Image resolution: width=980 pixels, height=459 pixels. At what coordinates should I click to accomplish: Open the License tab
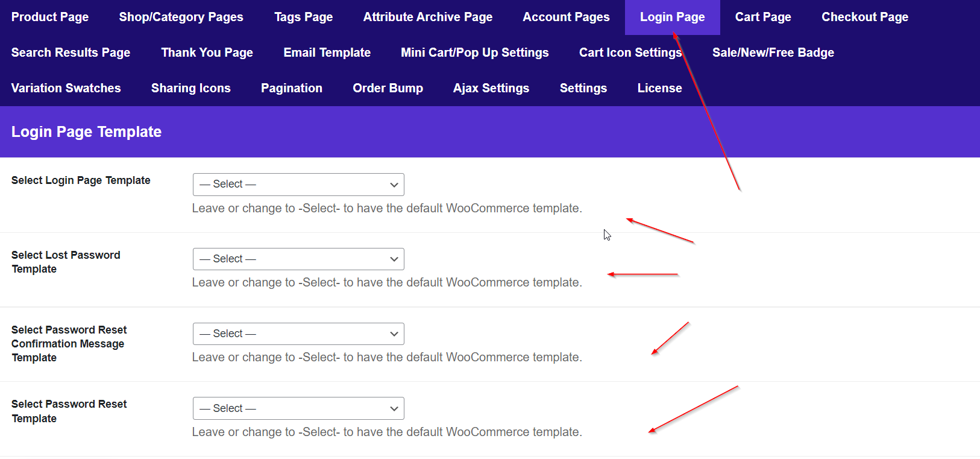click(659, 89)
